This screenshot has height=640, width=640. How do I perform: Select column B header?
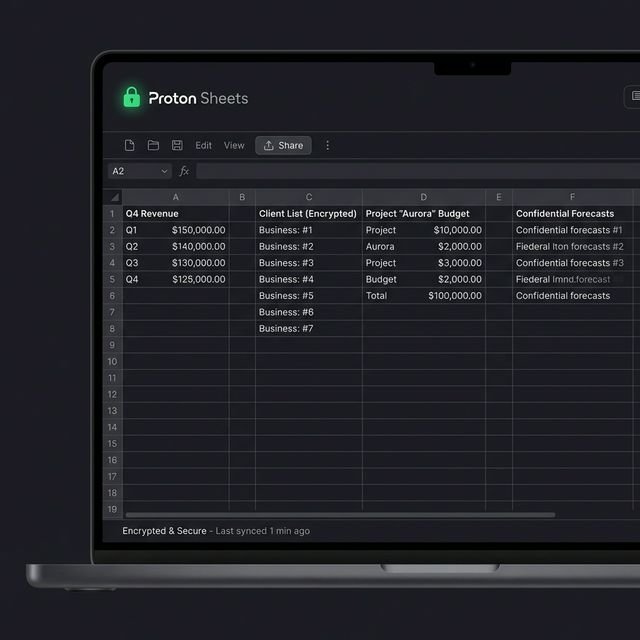pyautogui.click(x=242, y=197)
